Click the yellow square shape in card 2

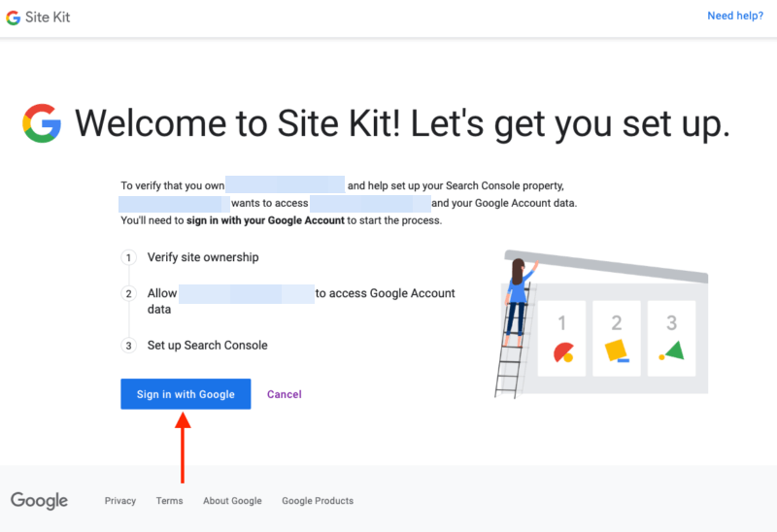click(616, 349)
